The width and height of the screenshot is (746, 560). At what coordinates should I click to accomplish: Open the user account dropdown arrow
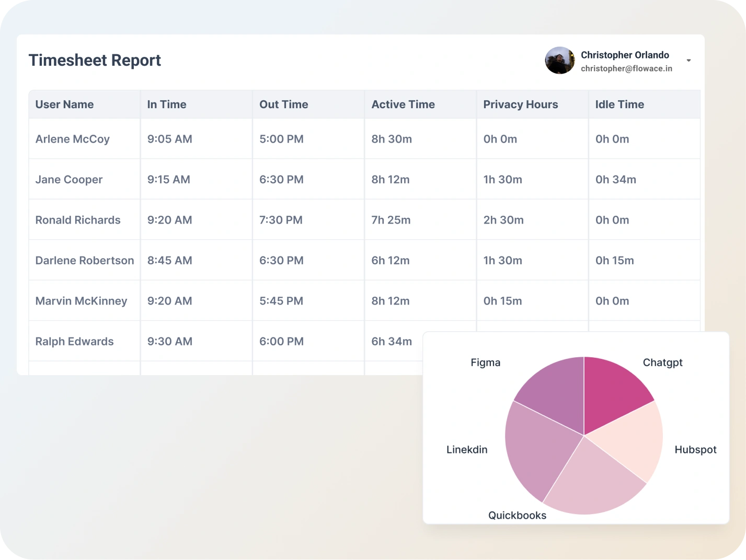click(x=688, y=61)
